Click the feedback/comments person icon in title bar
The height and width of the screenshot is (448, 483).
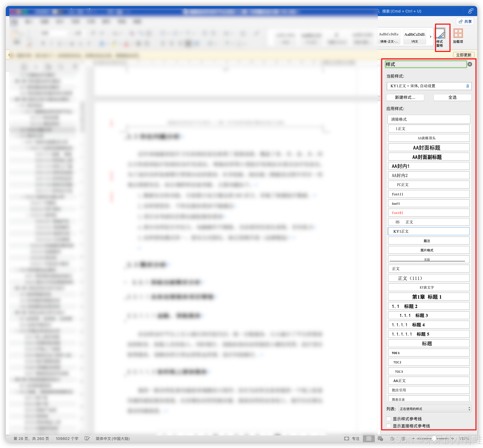470,11
